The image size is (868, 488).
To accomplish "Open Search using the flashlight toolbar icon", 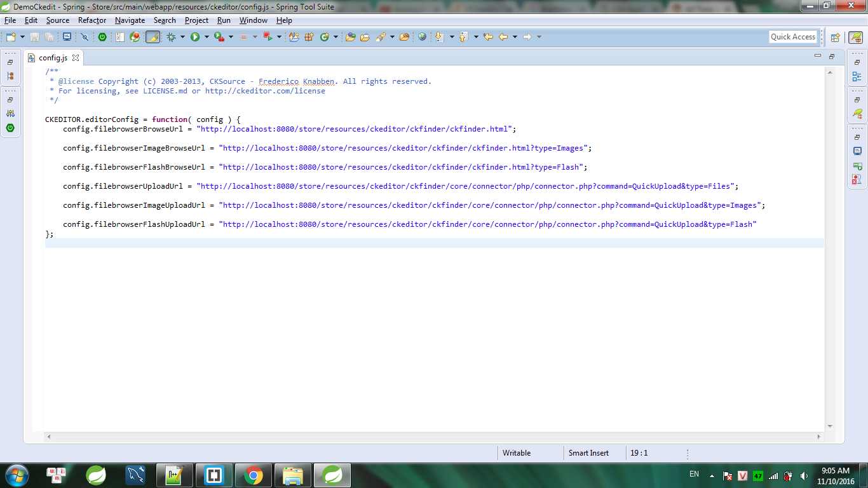I will click(x=381, y=36).
